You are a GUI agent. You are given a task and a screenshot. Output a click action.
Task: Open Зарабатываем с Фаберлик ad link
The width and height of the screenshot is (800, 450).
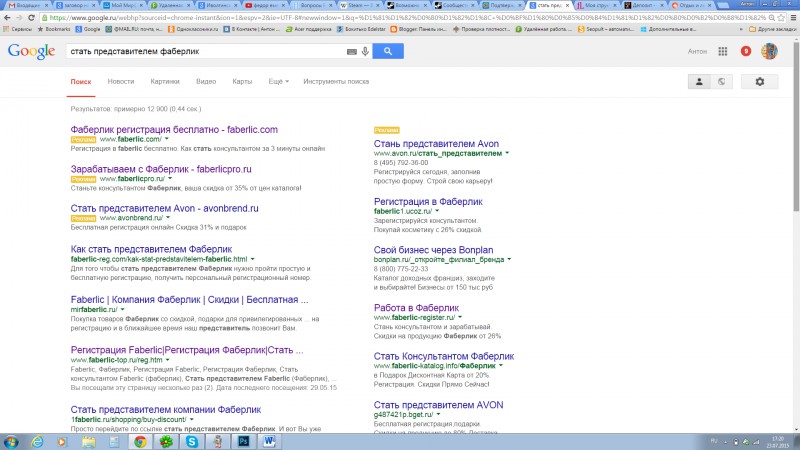161,169
